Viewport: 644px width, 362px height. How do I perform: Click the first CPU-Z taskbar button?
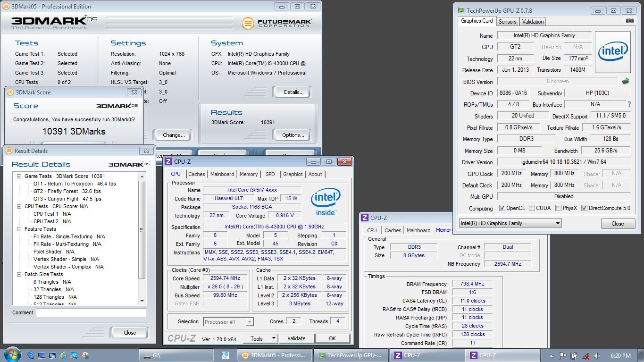428,355
